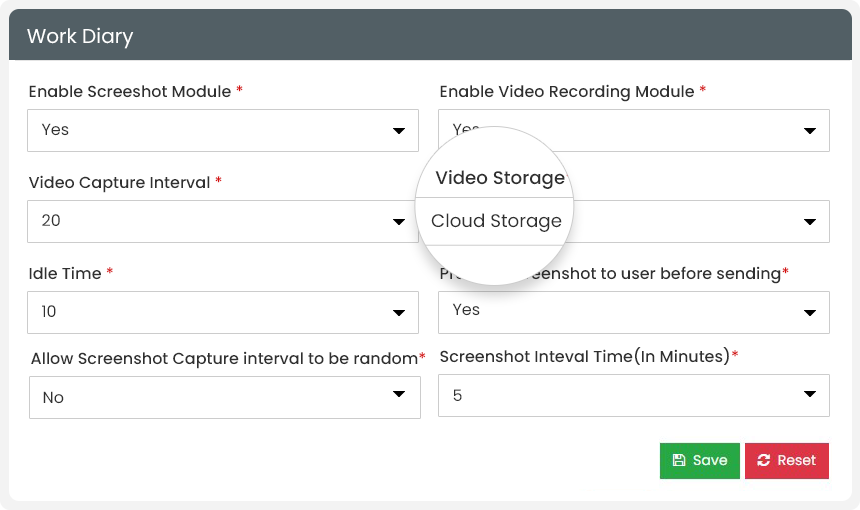Click the Enable Screenshot Module label
This screenshot has width=860, height=510.
tap(130, 91)
